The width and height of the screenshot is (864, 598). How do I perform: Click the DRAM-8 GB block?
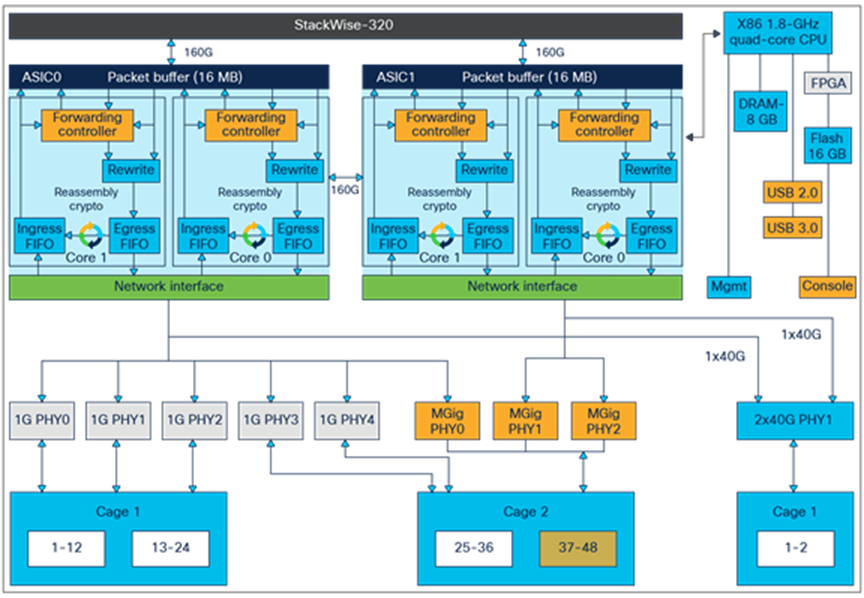760,111
